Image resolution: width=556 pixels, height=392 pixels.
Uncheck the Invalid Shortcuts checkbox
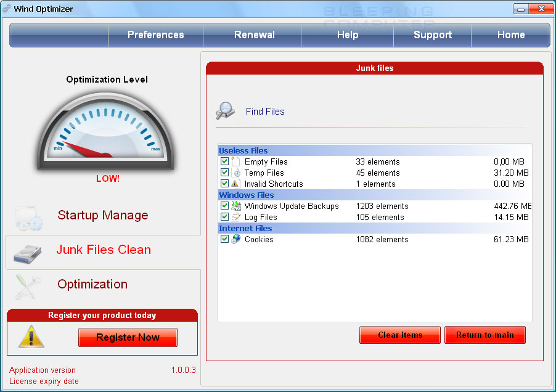224,184
